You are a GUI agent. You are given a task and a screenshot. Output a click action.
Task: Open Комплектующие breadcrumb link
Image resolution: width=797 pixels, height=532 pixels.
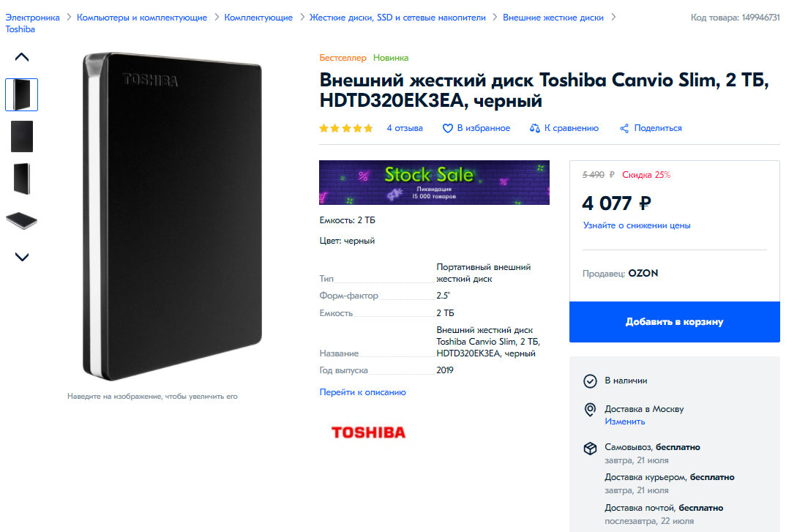258,18
